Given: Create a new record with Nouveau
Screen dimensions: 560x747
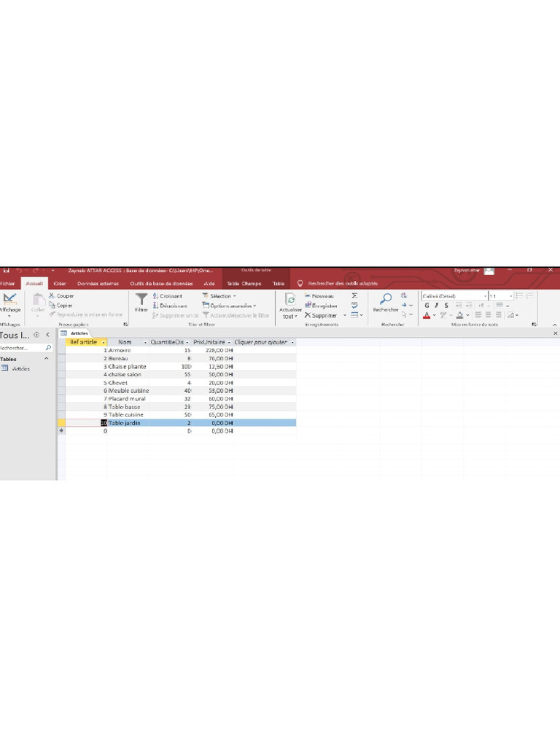Looking at the screenshot, I should point(319,296).
